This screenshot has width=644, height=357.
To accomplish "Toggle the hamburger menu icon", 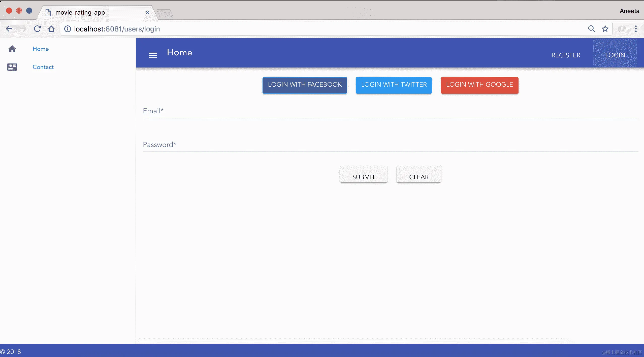I will point(153,55).
